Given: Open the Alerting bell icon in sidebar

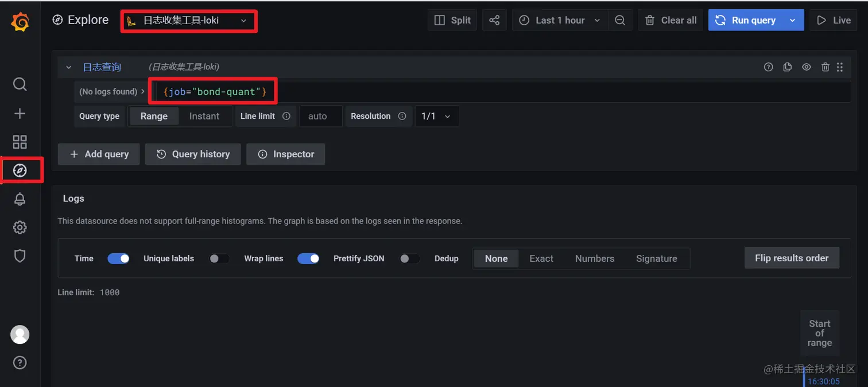Looking at the screenshot, I should pos(20,199).
